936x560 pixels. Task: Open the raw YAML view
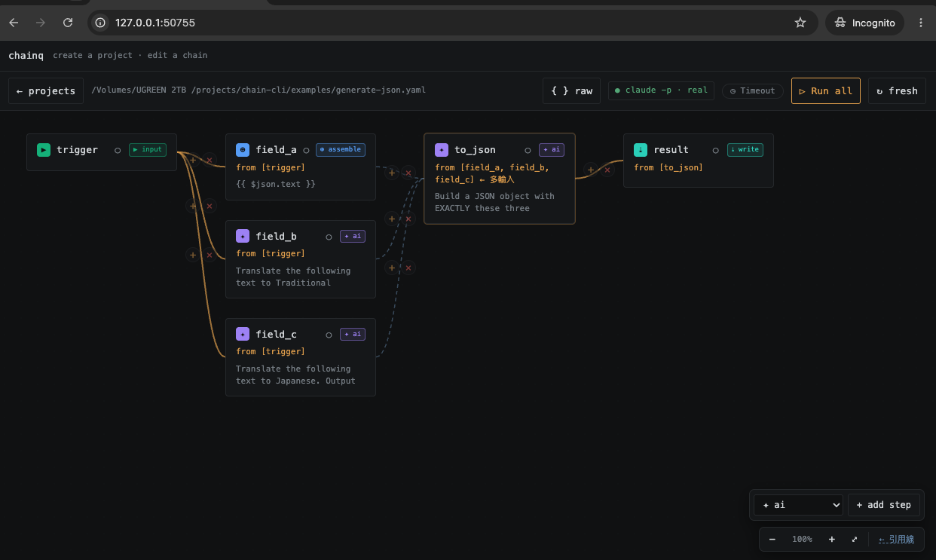point(571,91)
